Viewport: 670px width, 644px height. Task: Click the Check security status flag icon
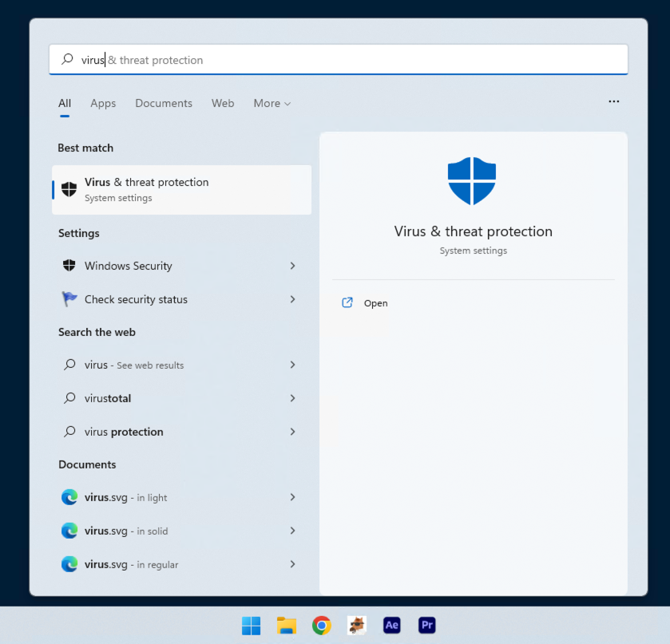(69, 299)
